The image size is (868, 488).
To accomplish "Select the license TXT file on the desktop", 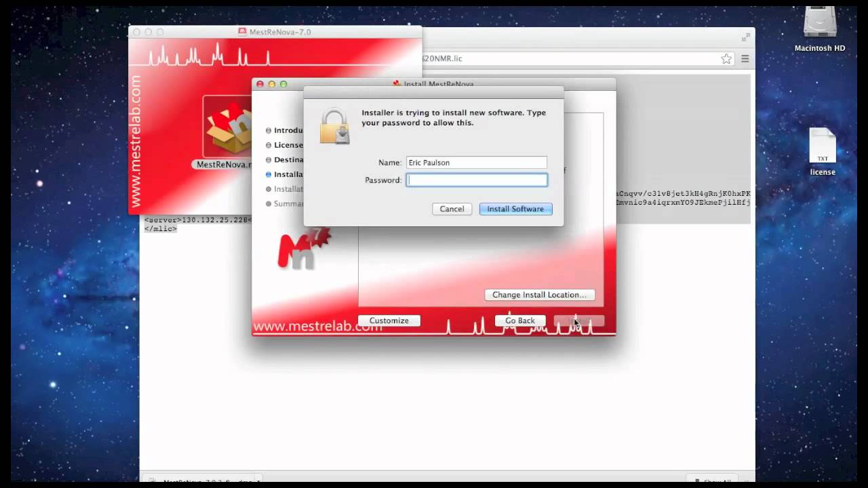I will [x=823, y=146].
